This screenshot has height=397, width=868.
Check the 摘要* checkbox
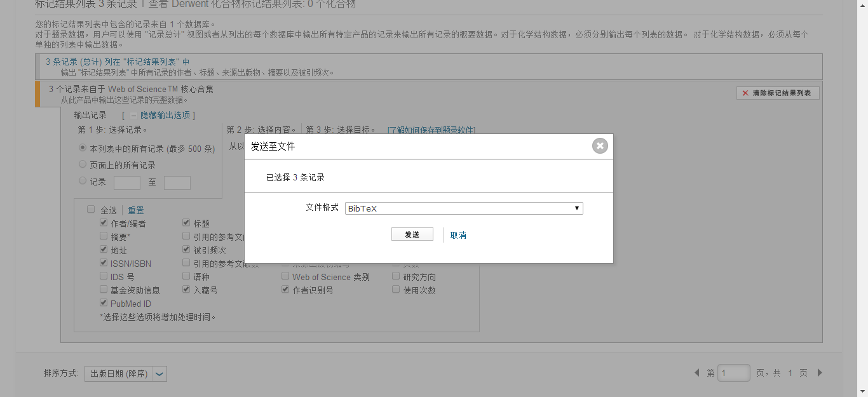click(104, 236)
